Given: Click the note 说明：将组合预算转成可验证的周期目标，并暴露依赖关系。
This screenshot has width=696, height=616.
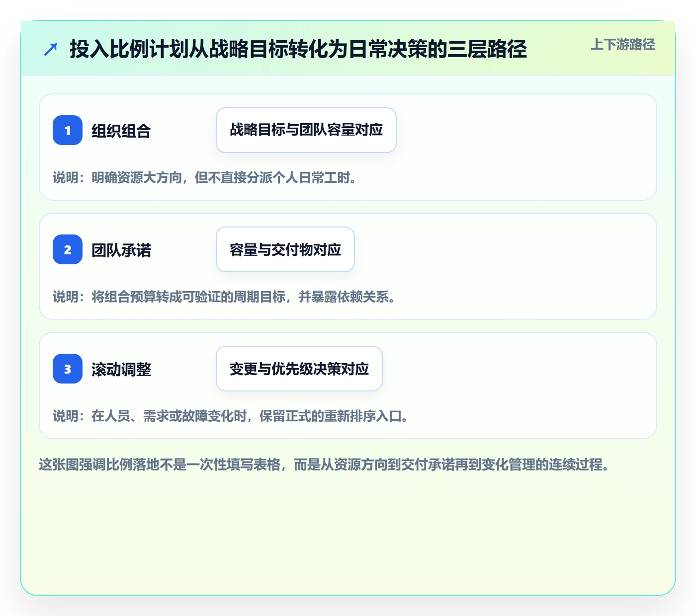Looking at the screenshot, I should [224, 297].
